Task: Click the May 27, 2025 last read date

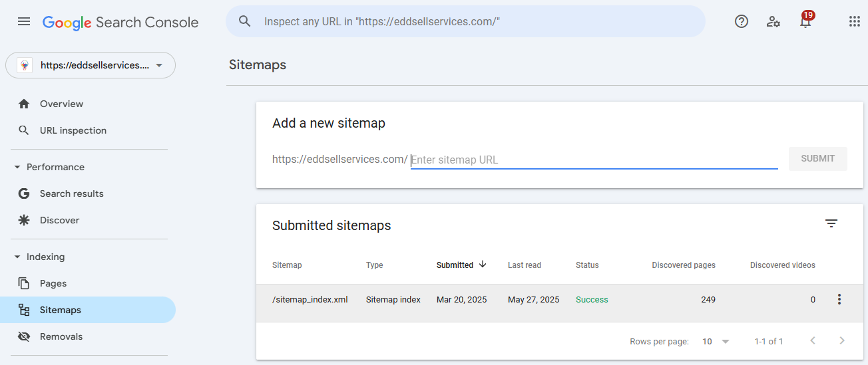Action: (x=534, y=299)
